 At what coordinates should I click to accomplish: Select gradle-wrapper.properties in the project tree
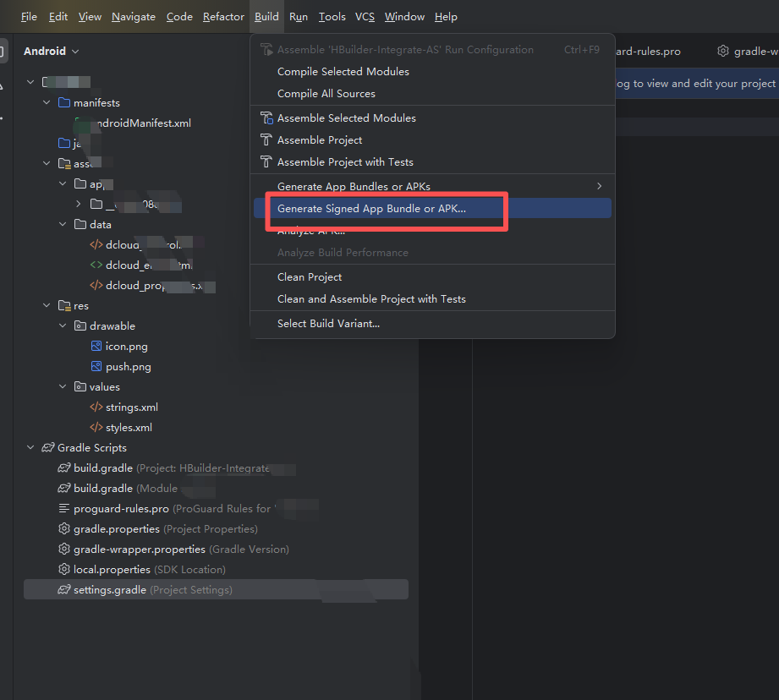coord(139,550)
